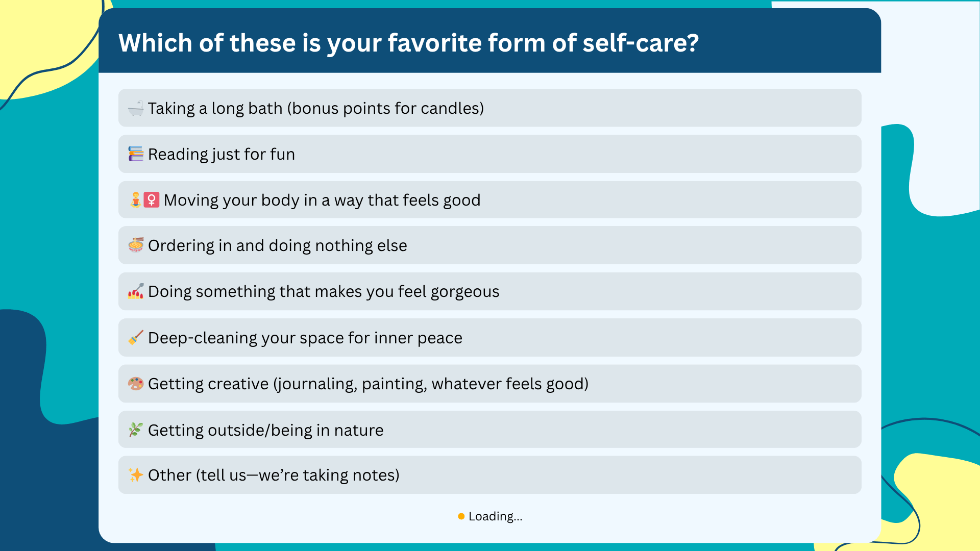Click the noodle bowl emoji icon
980x551 pixels.
click(136, 245)
